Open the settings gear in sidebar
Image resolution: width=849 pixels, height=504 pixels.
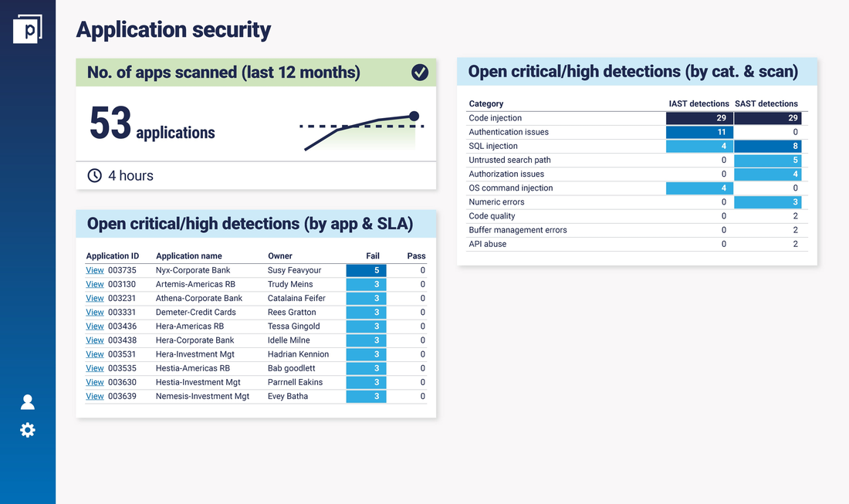pos(28,430)
